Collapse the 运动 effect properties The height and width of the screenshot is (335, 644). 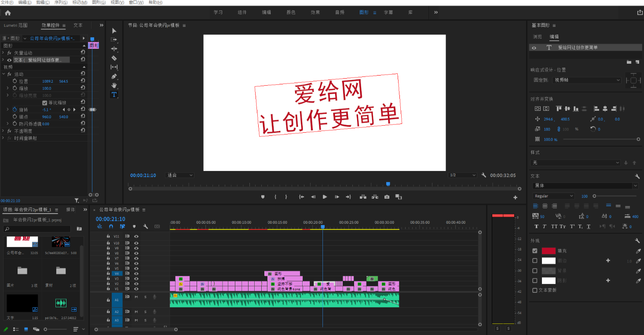click(4, 74)
